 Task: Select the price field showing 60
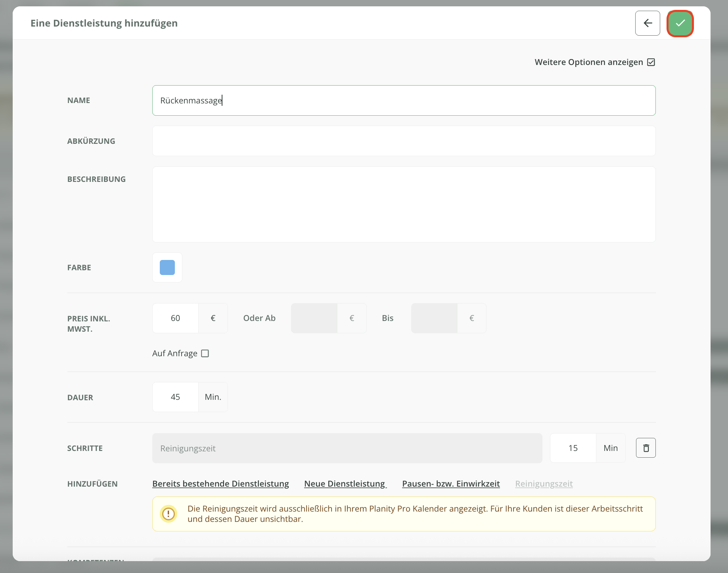(x=176, y=318)
